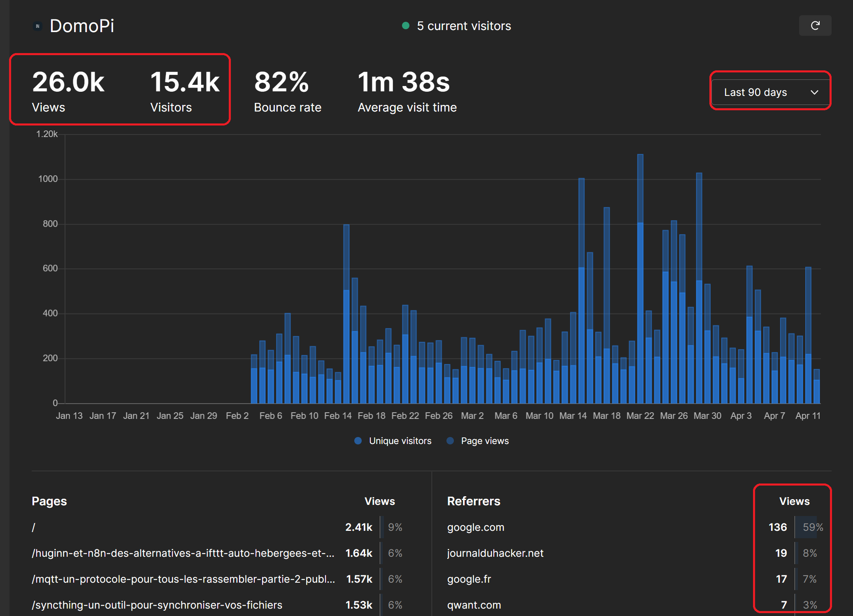Click the journalduhacker.net referrer
The height and width of the screenshot is (616, 853).
click(495, 553)
